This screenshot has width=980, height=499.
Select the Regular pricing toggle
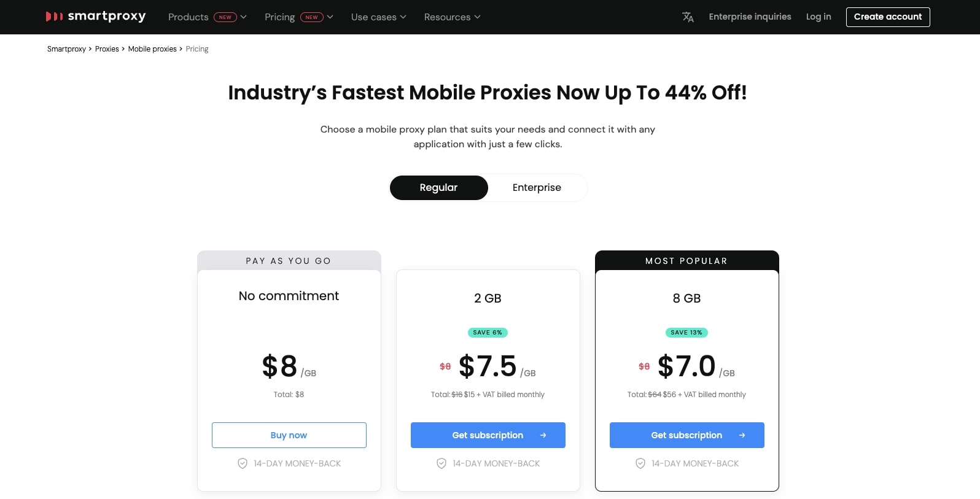[x=438, y=187]
